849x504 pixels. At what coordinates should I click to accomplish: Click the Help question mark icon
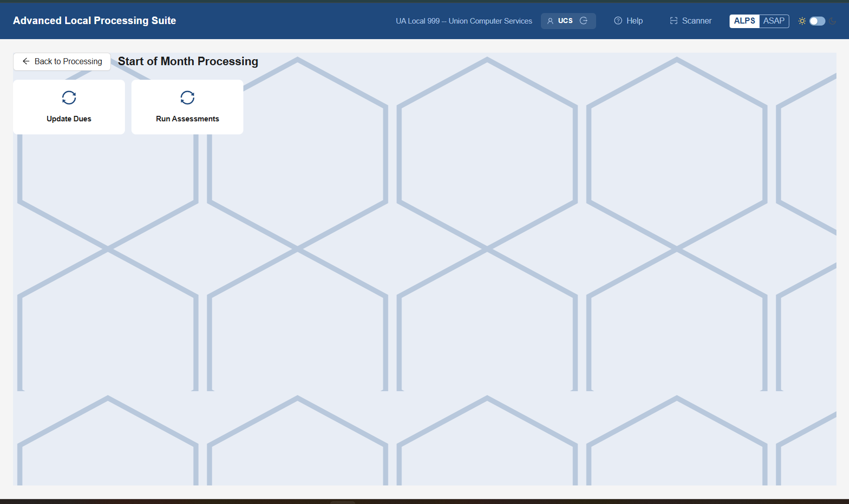point(618,21)
